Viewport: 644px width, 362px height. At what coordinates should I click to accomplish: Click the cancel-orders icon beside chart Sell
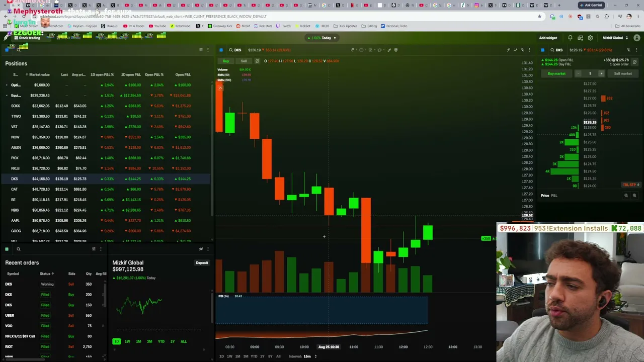[x=257, y=61]
